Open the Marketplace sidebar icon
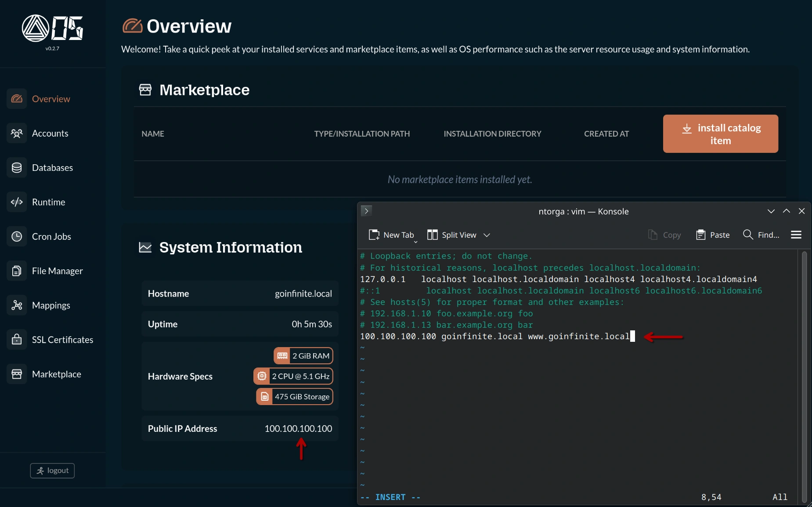The width and height of the screenshot is (812, 507). click(17, 374)
